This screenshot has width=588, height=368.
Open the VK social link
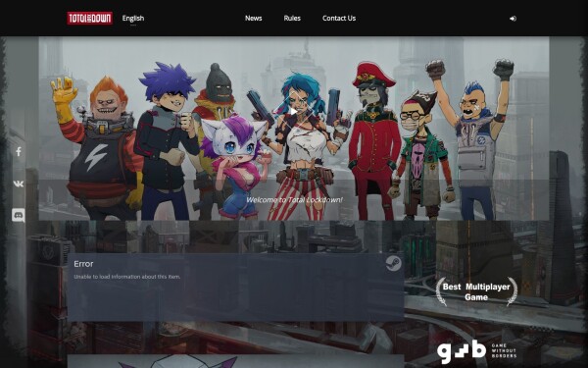tap(19, 184)
